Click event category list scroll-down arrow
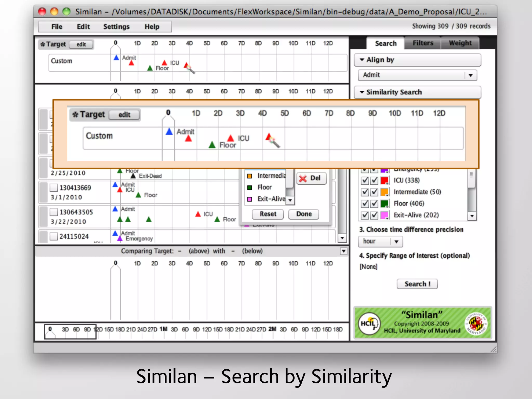 (472, 216)
